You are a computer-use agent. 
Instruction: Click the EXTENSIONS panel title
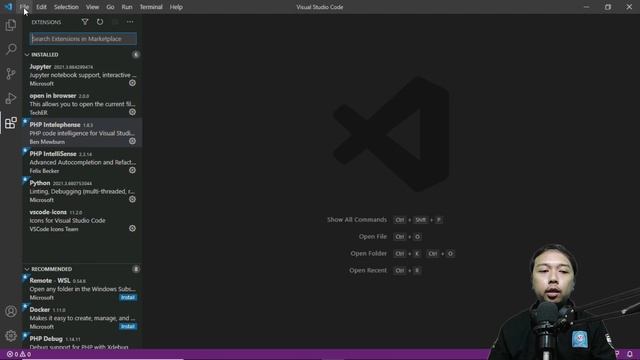click(x=46, y=22)
